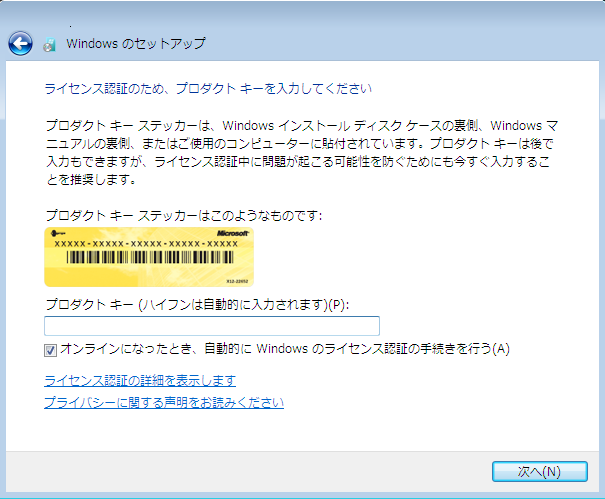Click the Windows setup disc icon

pos(50,44)
